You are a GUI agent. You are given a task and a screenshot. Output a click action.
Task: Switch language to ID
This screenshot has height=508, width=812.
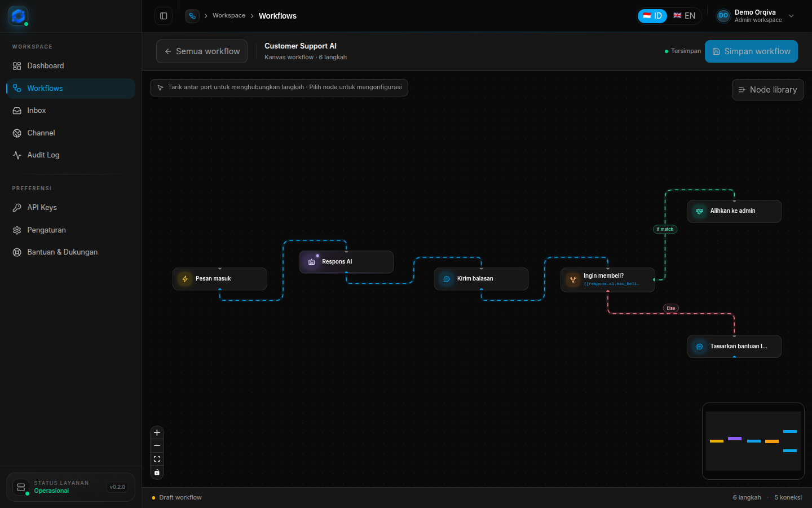click(652, 16)
